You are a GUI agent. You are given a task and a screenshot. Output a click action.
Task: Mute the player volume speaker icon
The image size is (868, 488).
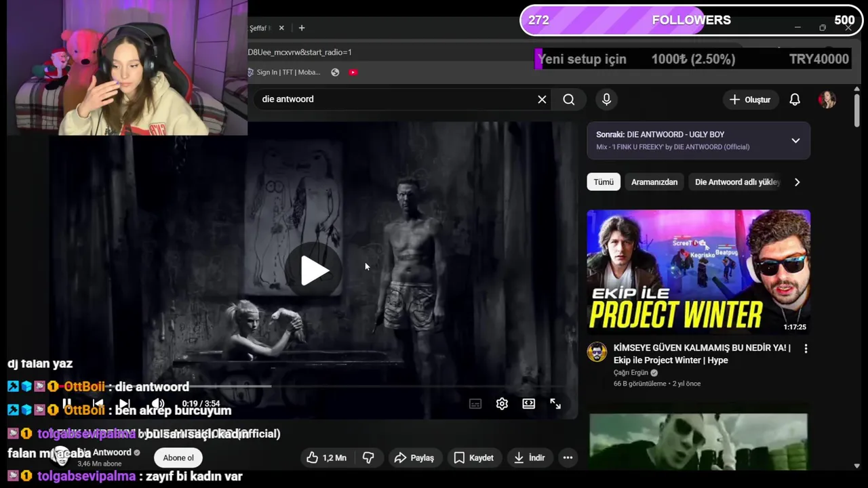[158, 404]
